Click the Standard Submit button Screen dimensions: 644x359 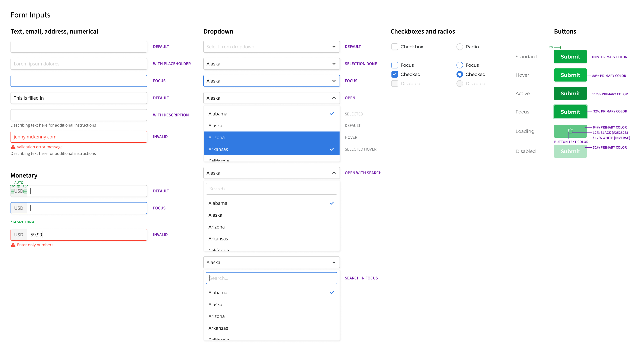point(570,57)
